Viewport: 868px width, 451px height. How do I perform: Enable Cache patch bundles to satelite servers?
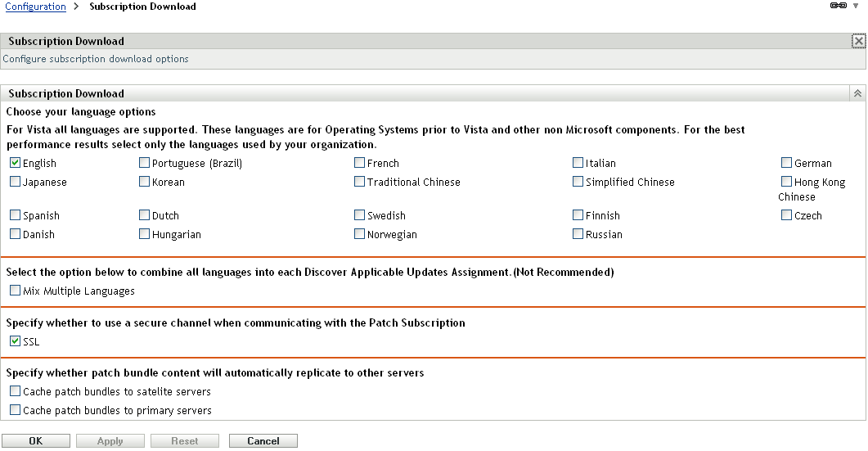15,391
